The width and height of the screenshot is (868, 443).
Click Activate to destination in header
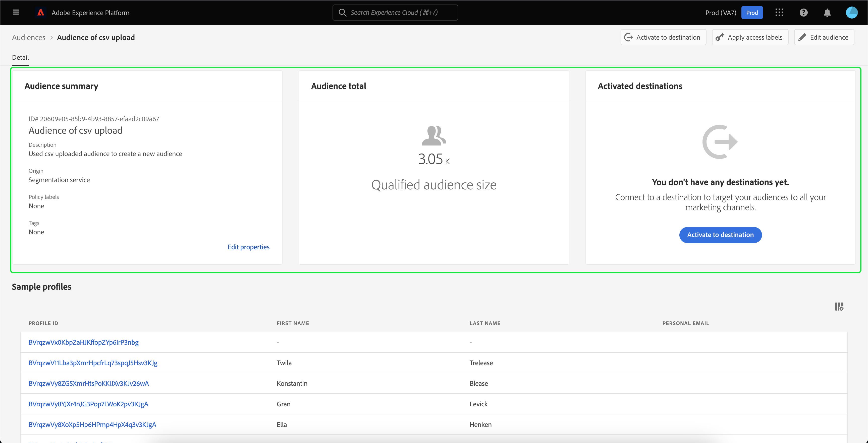pos(663,37)
